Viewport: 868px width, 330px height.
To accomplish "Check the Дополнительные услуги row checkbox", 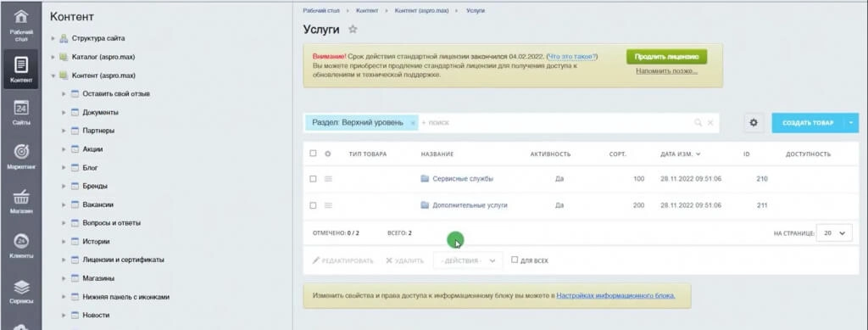I will [x=313, y=205].
